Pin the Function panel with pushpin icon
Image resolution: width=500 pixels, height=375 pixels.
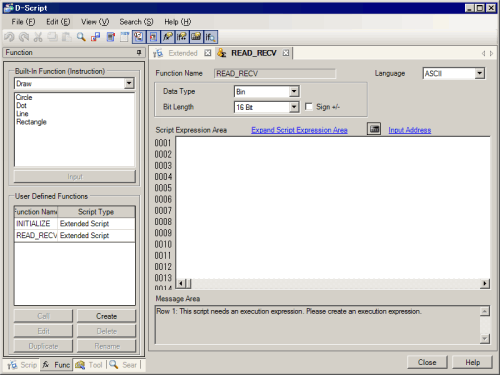pos(139,52)
